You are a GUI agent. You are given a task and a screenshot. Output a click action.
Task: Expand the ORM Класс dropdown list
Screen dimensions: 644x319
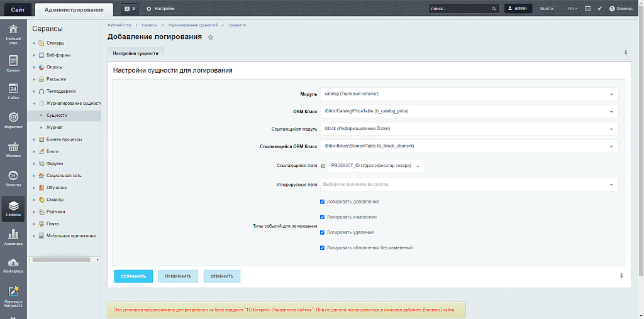tap(469, 112)
